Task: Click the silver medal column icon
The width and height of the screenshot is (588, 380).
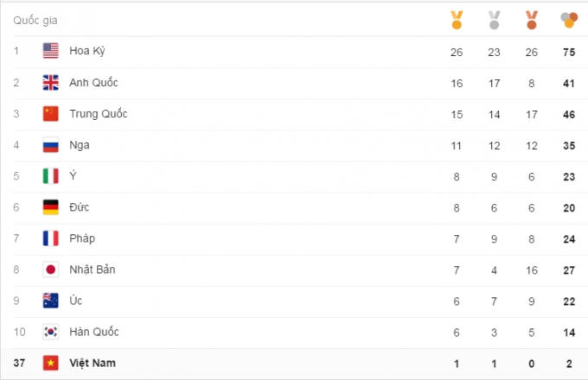Action: click(494, 18)
